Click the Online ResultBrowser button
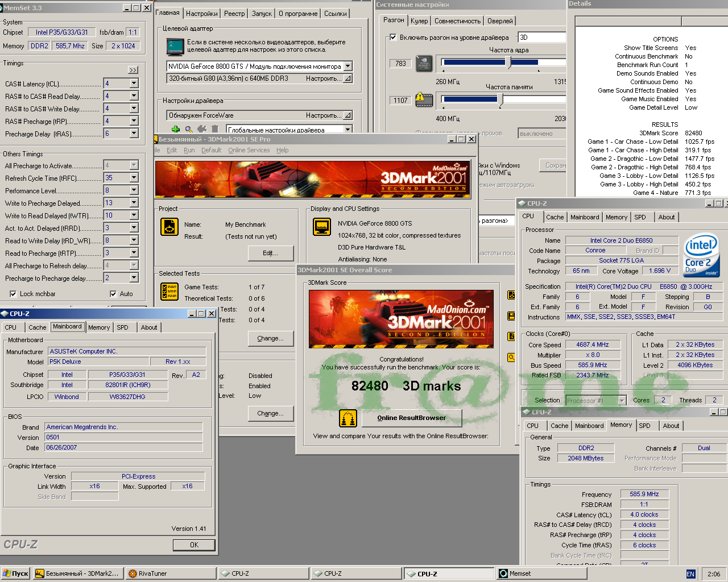 pos(412,418)
